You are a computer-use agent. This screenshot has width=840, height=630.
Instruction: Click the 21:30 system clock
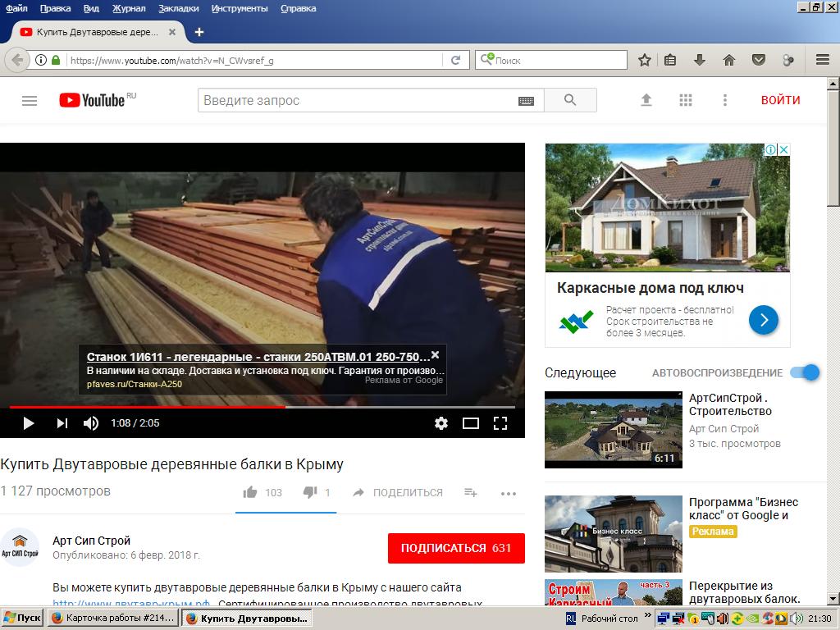point(819,619)
